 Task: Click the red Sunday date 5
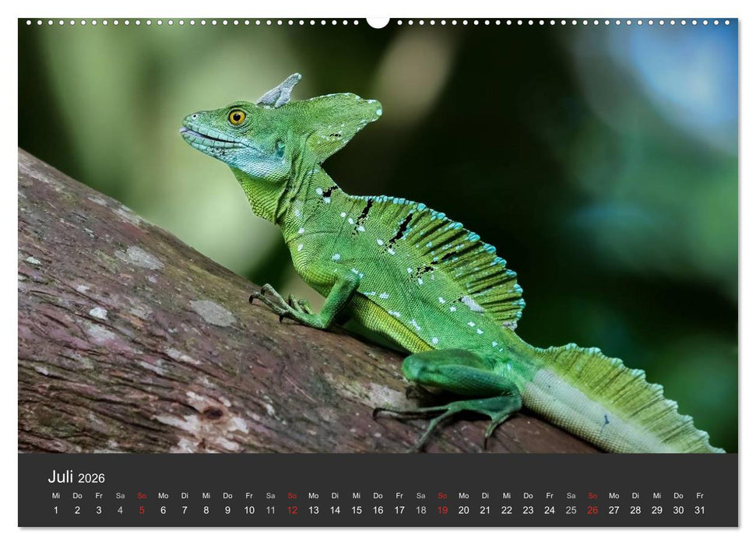[x=140, y=510]
